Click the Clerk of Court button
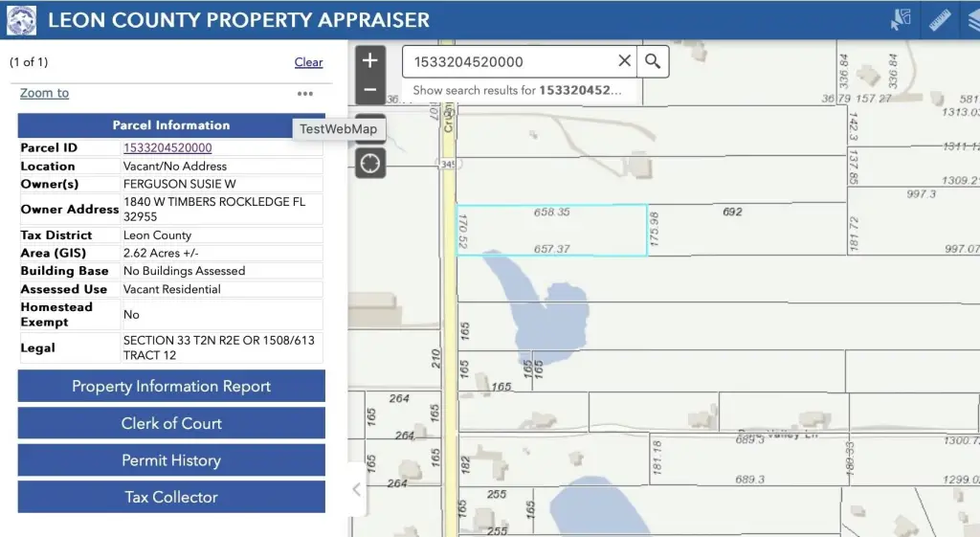This screenshot has height=537, width=980. coord(171,423)
